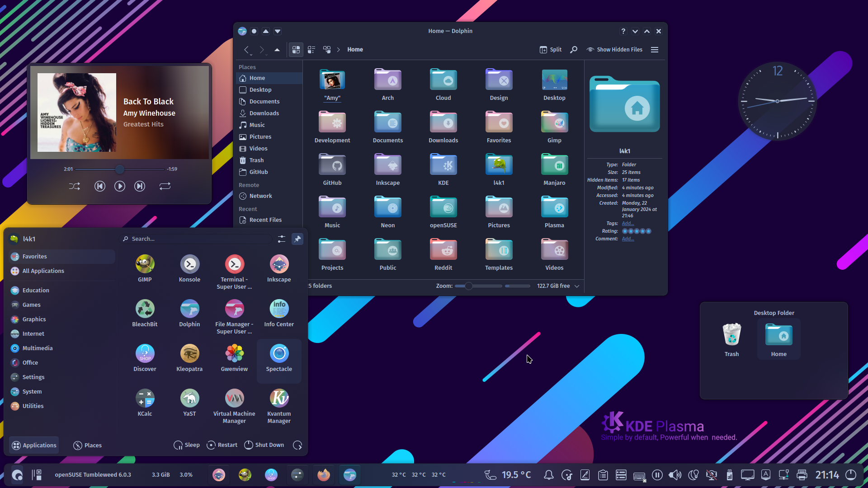Image resolution: width=868 pixels, height=488 pixels.
Task: Open notifications bell in system tray
Action: pos(549,475)
